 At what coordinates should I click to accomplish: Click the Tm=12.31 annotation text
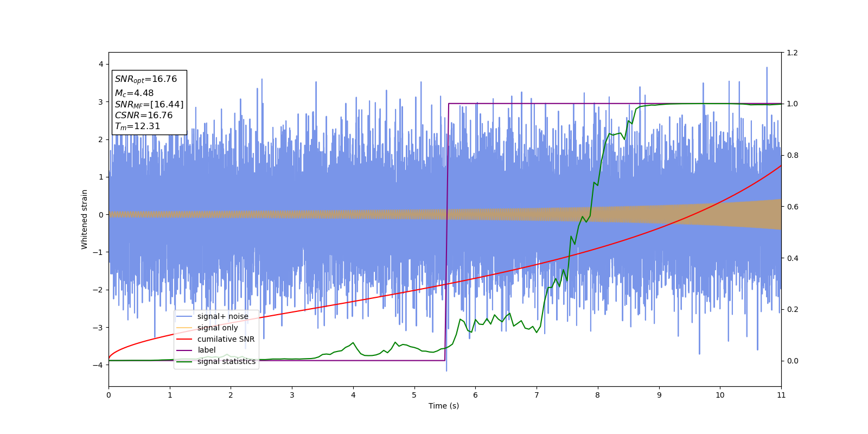[137, 126]
